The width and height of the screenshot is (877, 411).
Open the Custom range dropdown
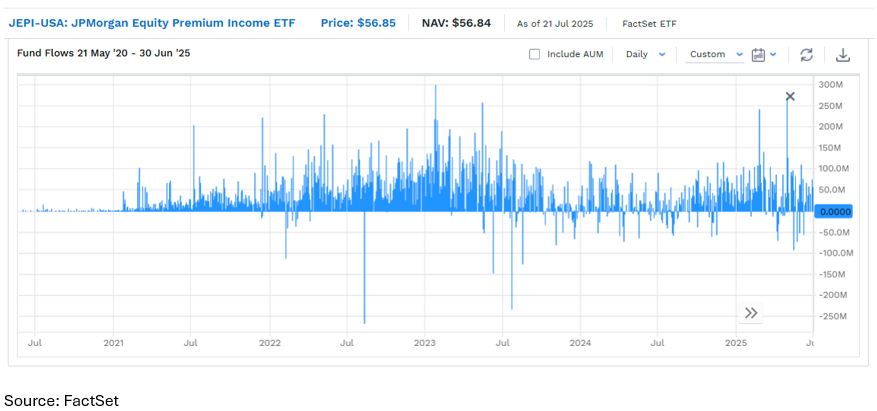[715, 54]
